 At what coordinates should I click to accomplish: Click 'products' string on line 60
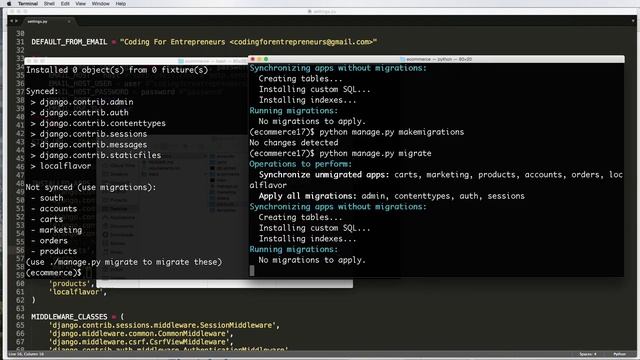click(71, 283)
